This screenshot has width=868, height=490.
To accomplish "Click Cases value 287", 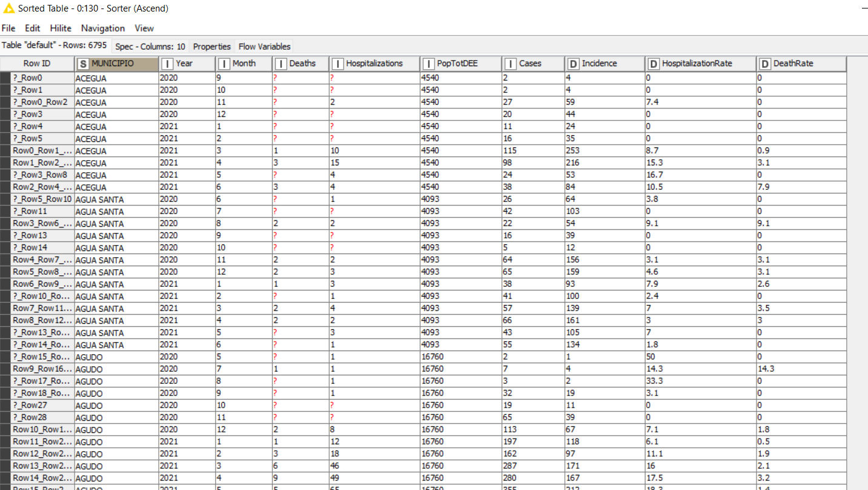I will click(533, 466).
